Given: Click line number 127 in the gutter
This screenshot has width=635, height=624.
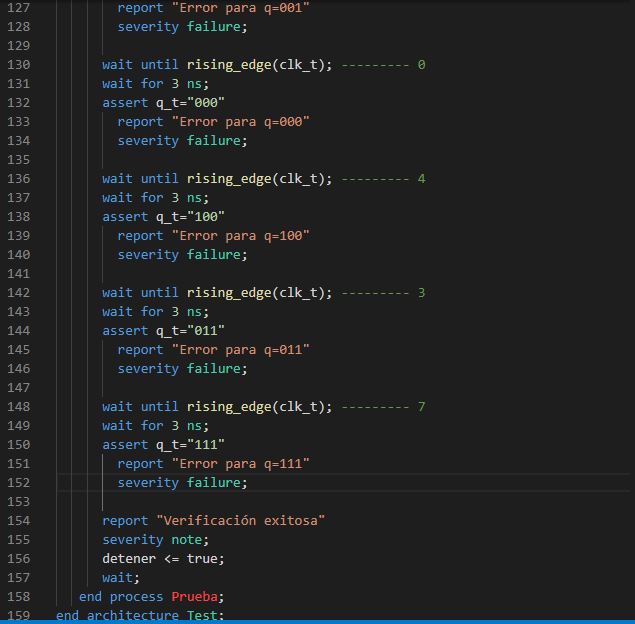Looking at the screenshot, I should pos(18,8).
